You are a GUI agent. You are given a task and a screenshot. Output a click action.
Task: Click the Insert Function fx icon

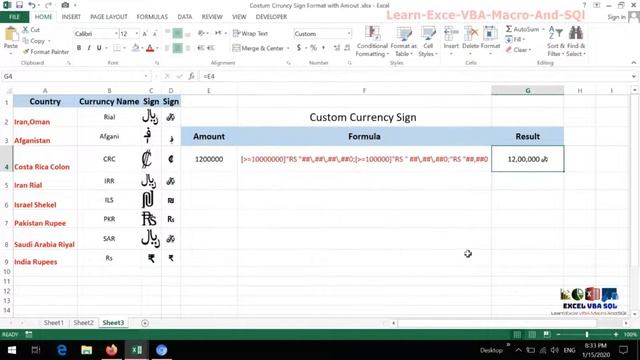[x=191, y=76]
